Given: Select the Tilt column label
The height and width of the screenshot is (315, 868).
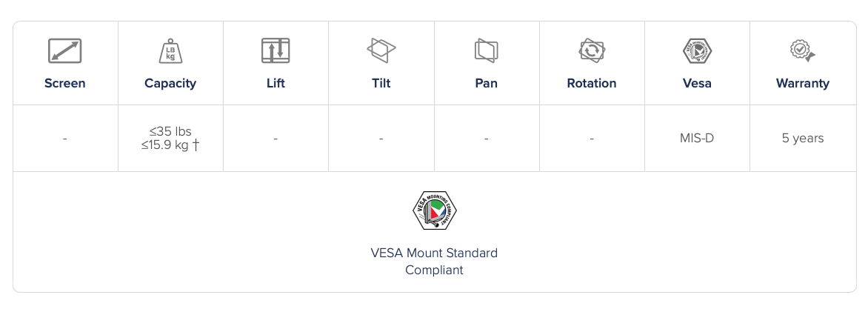Looking at the screenshot, I should click(x=381, y=83).
